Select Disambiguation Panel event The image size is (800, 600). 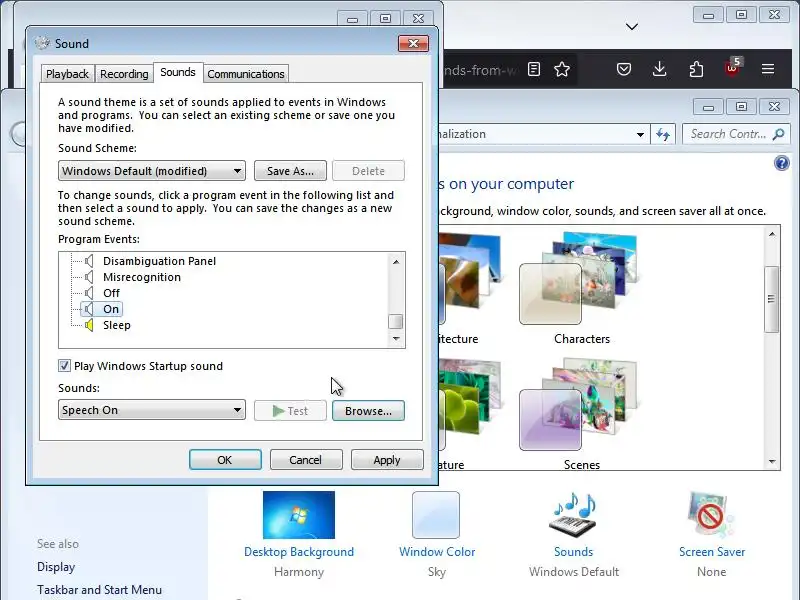click(159, 261)
